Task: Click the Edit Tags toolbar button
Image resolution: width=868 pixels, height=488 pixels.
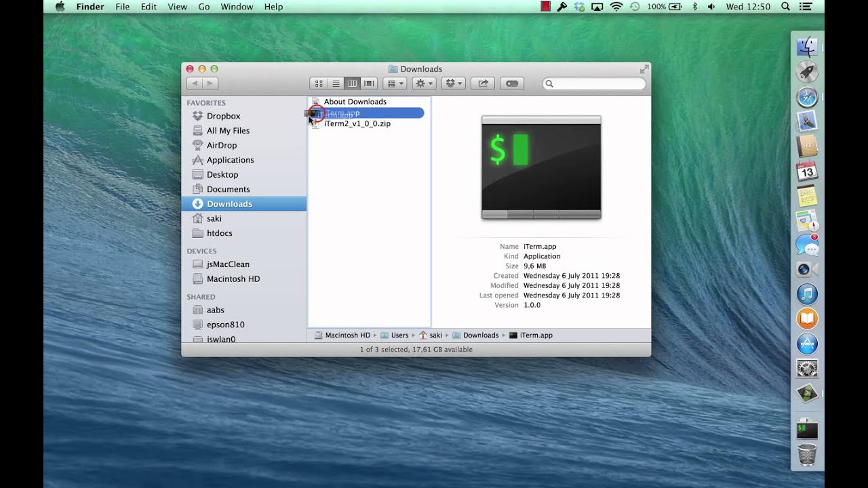Action: pos(512,83)
